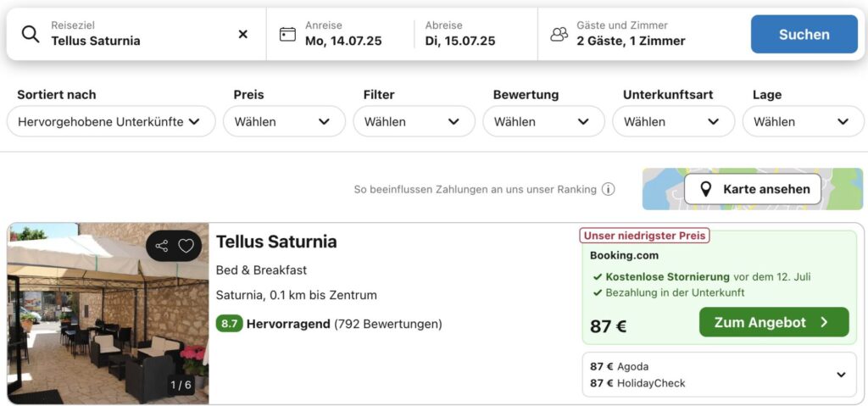Favorite Tellus Saturnia with the heart
This screenshot has height=406, width=868.
186,246
